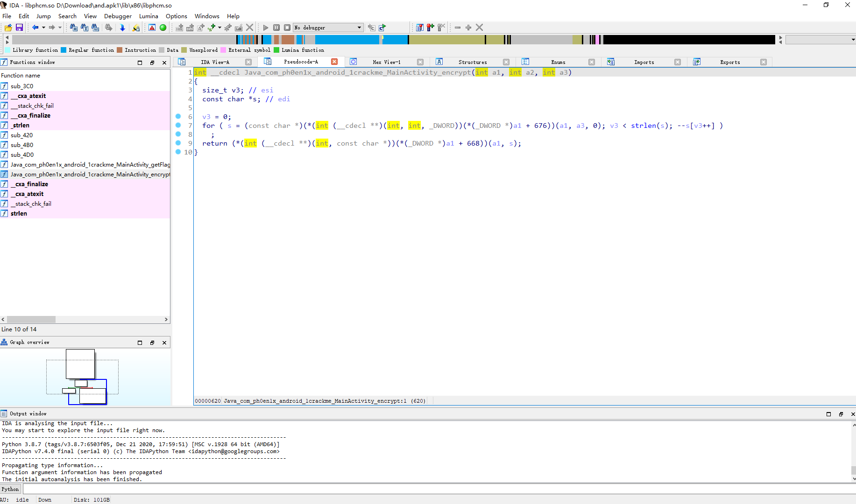Click the red warning triangle icon
This screenshot has height=504, width=856.
coord(152,28)
